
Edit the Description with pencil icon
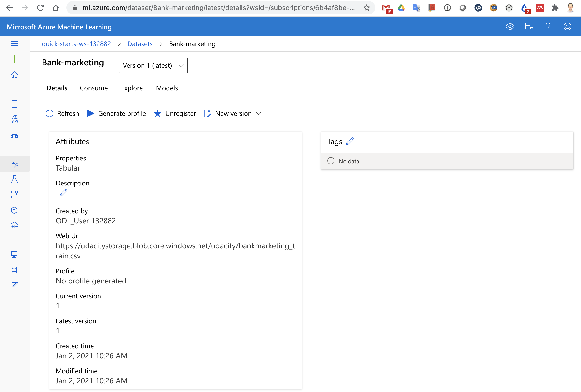point(63,193)
